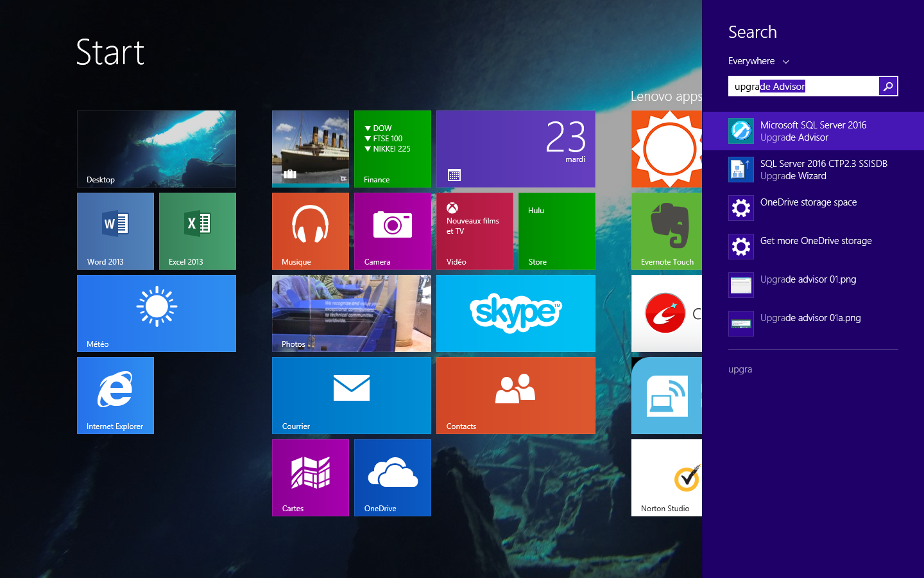
Task: Launch Evernote Touch tile
Action: click(x=667, y=231)
